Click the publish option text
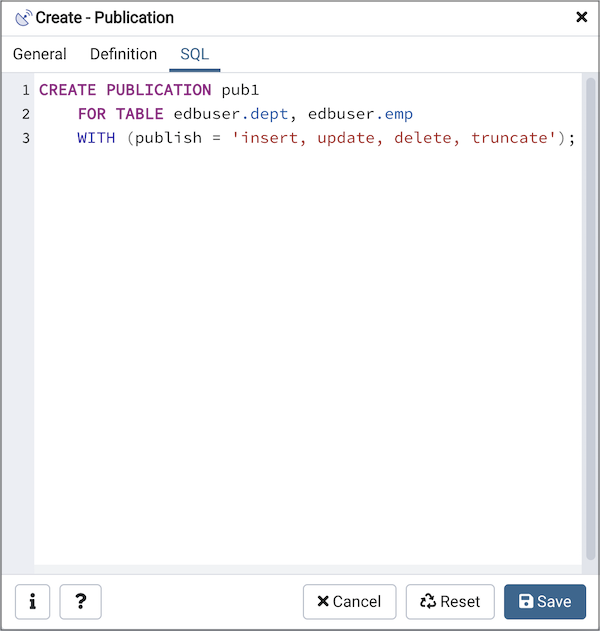The width and height of the screenshot is (600, 631). pyautogui.click(x=168, y=138)
